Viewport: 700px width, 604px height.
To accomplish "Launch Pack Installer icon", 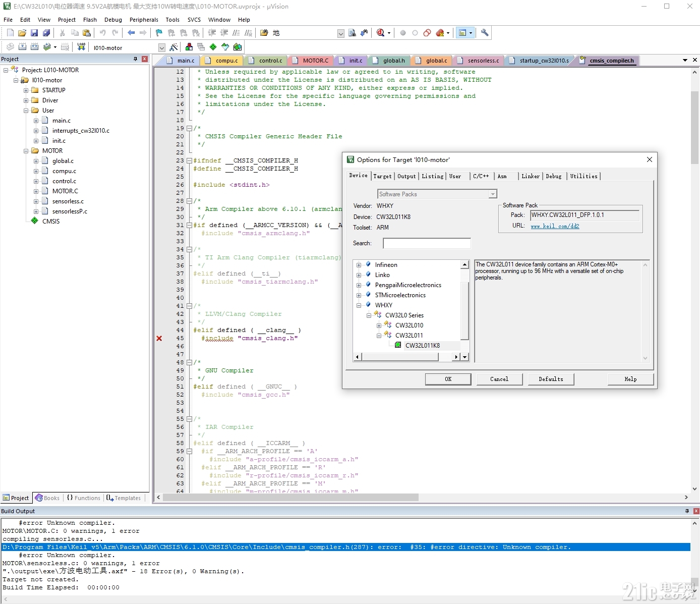I will (x=238, y=47).
